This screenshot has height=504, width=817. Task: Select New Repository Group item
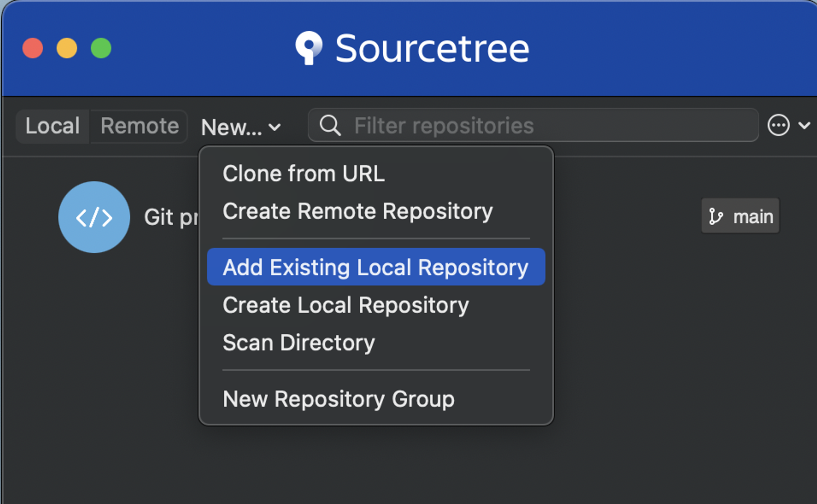[x=376, y=399]
